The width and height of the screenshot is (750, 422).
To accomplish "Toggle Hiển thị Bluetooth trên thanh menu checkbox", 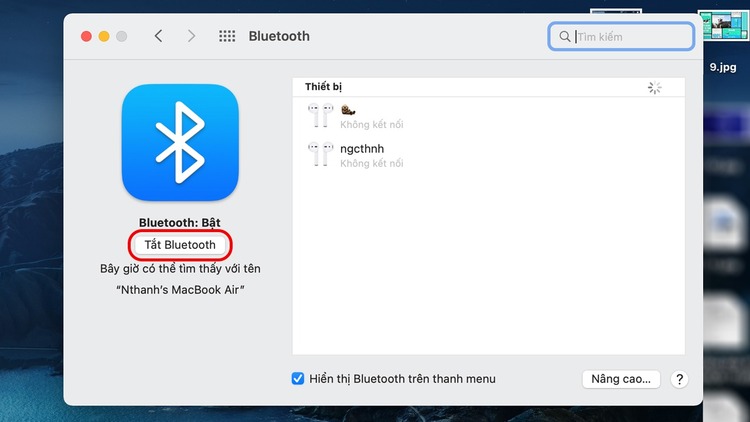I will (x=298, y=379).
